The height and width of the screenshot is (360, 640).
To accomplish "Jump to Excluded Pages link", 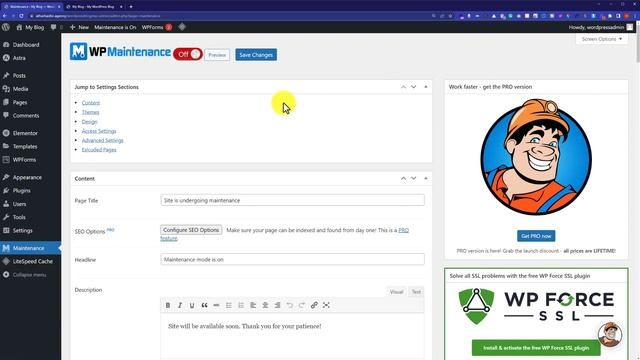I will (99, 150).
